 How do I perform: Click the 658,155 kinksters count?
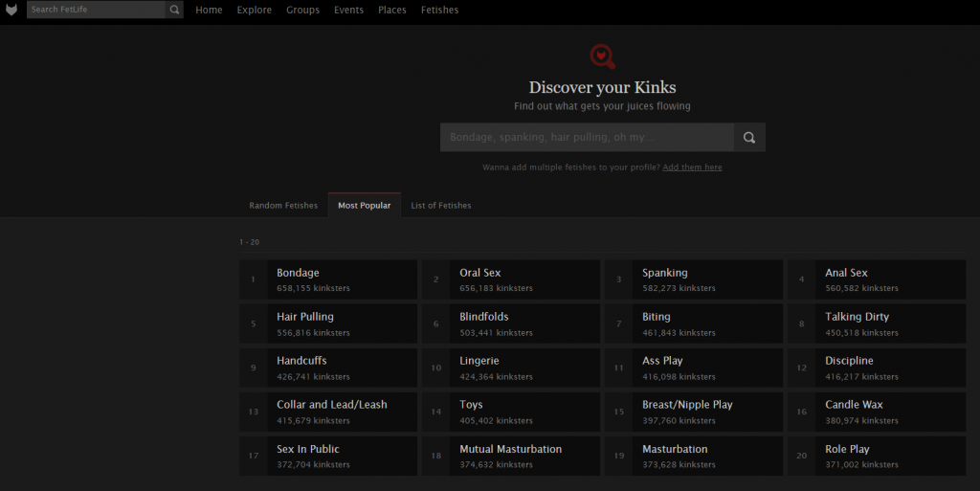point(313,289)
